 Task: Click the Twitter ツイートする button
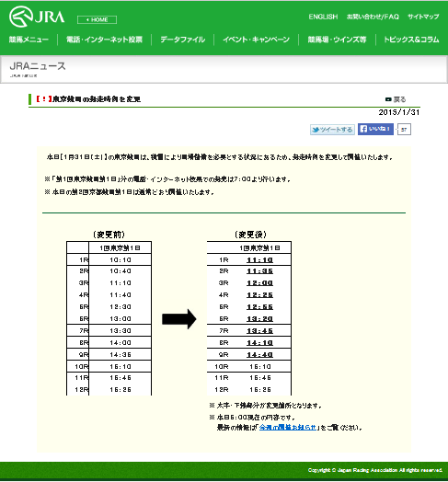pyautogui.click(x=332, y=130)
